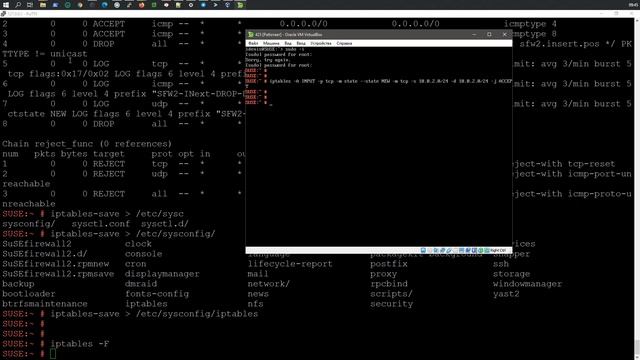
Task: Open Microsoft Edge from the taskbar
Action: coord(104,5)
